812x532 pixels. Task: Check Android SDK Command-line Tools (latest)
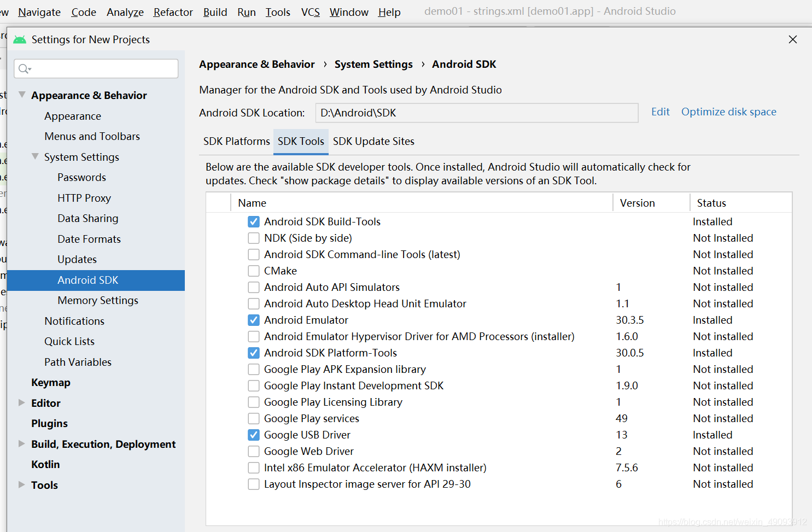tap(254, 254)
